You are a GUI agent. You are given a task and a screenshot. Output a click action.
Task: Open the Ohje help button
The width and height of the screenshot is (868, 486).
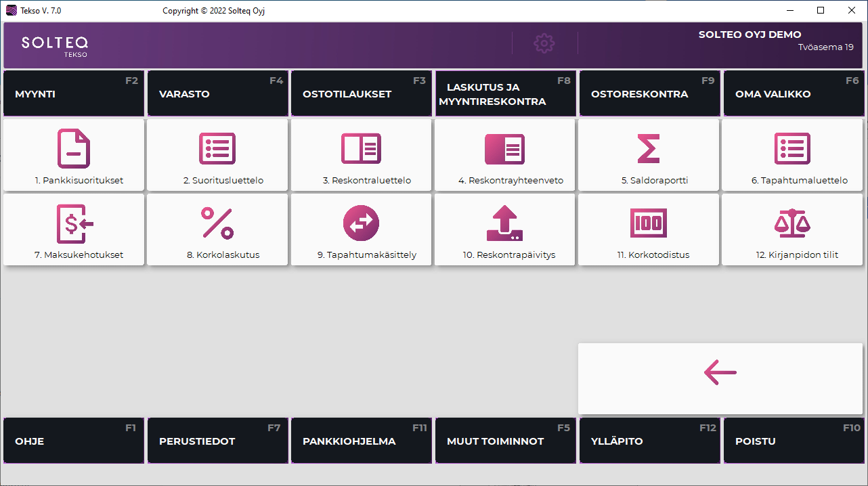(x=74, y=441)
